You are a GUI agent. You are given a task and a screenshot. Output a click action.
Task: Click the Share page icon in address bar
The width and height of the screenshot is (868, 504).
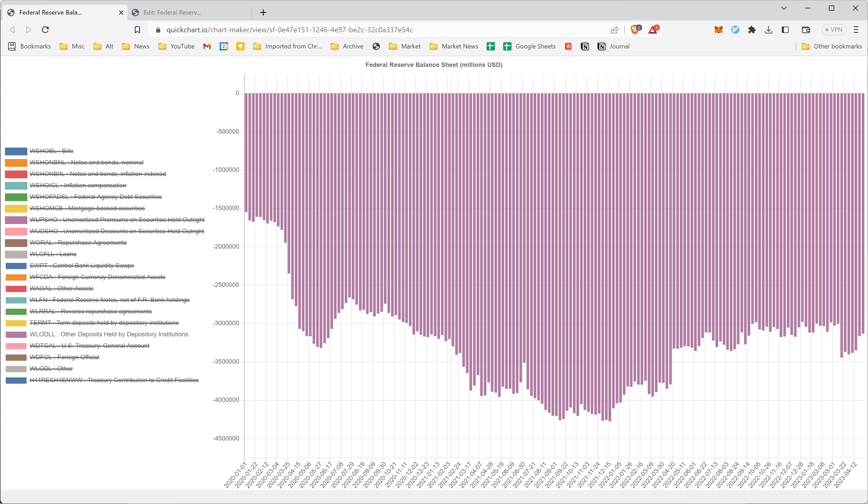pos(615,30)
